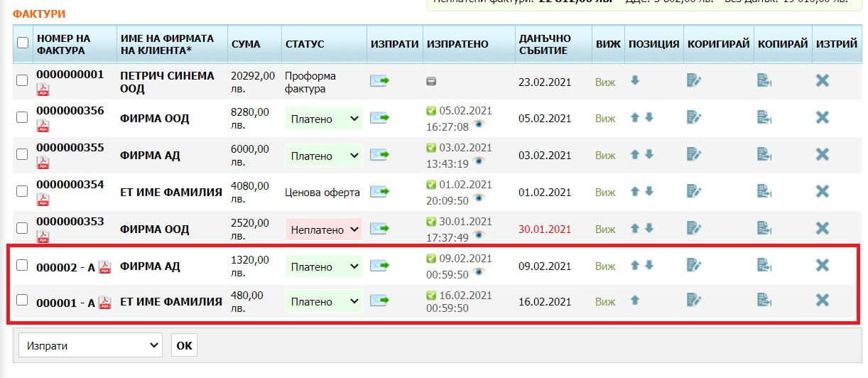The width and height of the screenshot is (868, 378).
Task: Move invoice 0000000001 down with the arrow
Action: pyautogui.click(x=635, y=80)
